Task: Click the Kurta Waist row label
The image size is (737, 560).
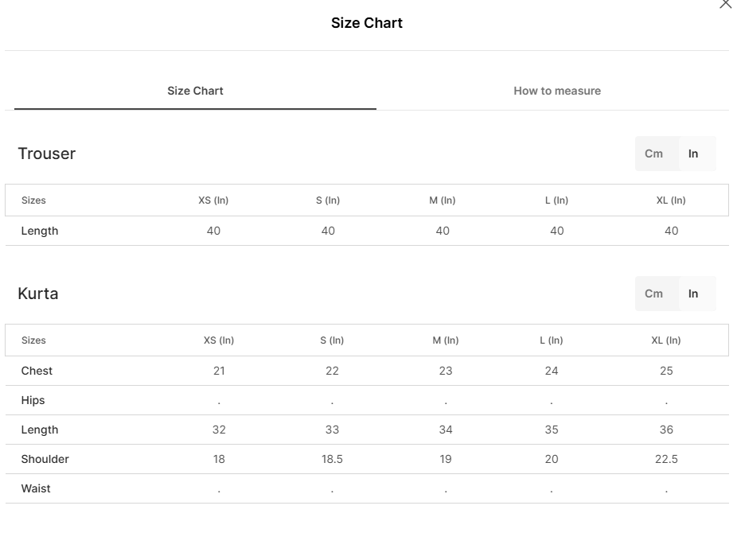Action: pos(36,488)
